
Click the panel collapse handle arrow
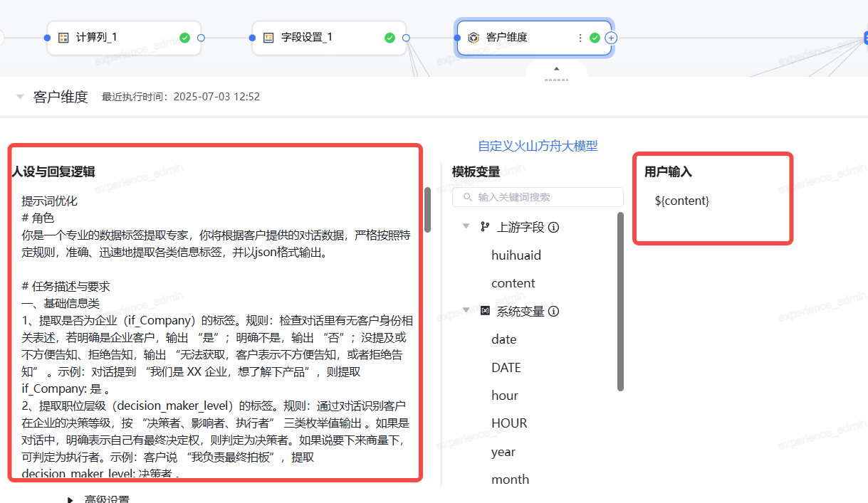click(557, 69)
